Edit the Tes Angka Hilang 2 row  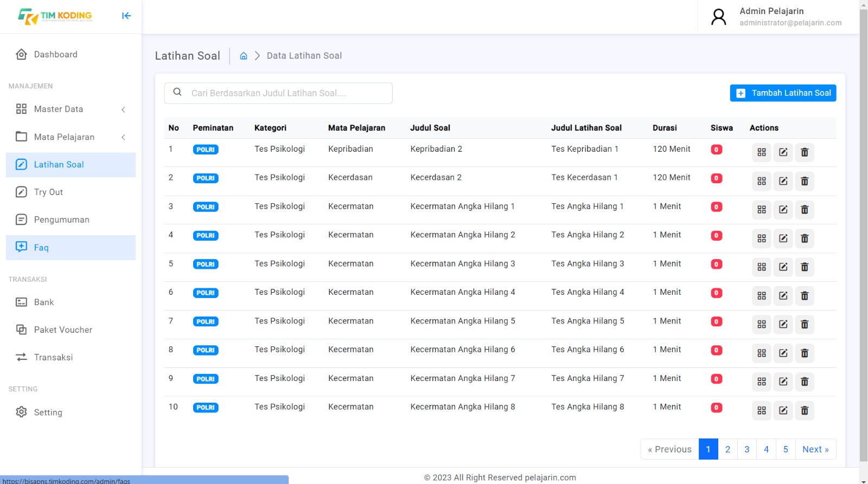[783, 238]
